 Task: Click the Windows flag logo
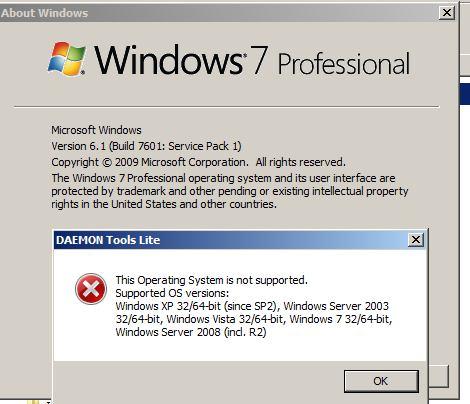[67, 59]
